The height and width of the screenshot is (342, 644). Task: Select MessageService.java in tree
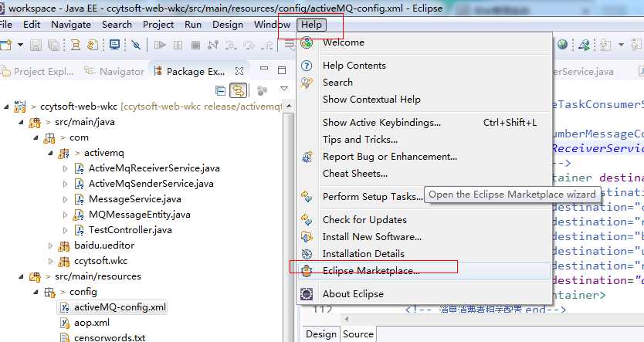point(134,199)
